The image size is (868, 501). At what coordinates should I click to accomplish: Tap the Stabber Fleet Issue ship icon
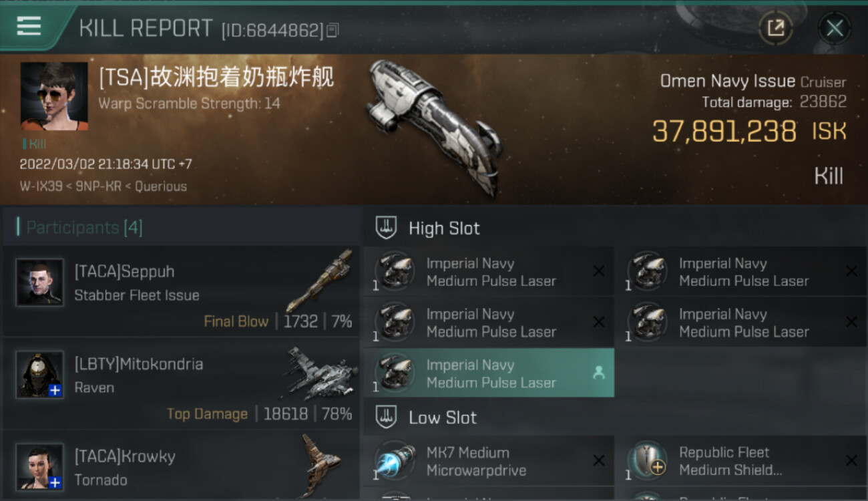point(319,280)
